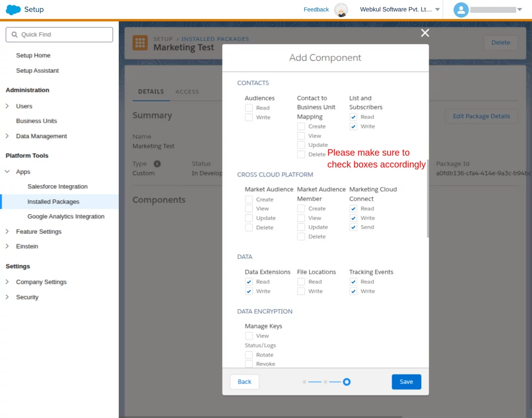This screenshot has height=418, width=532.
Task: Close the Add Component dialog with X
Action: (425, 33)
